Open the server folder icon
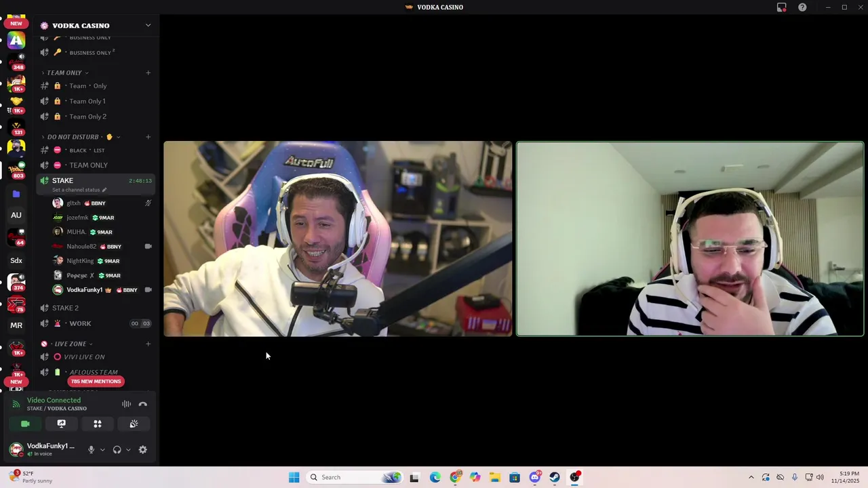868x488 pixels. pyautogui.click(x=16, y=194)
